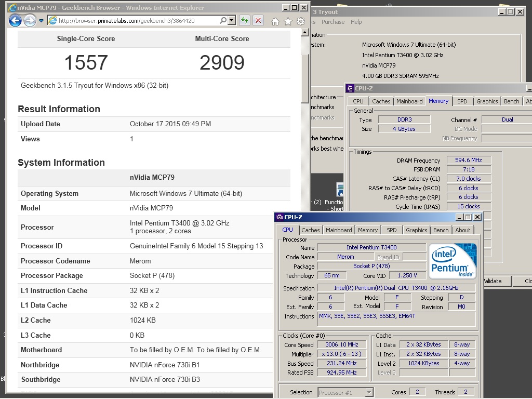Click the IE logo in title bar
This screenshot has width=532, height=399.
12,7
